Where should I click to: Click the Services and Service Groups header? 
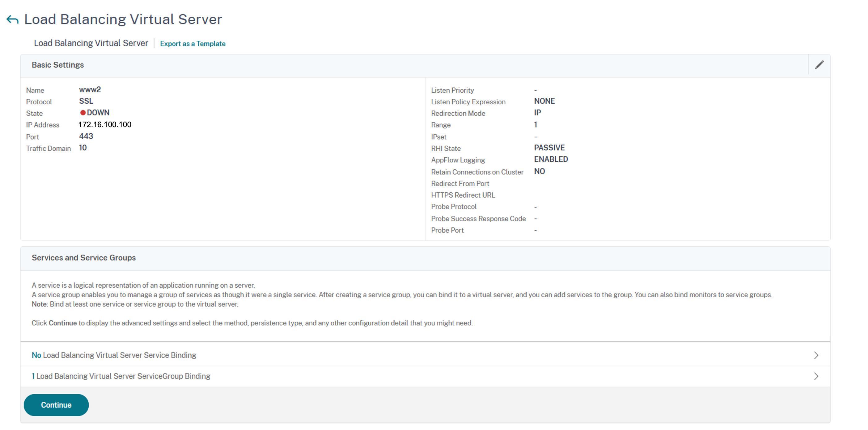[83, 257]
